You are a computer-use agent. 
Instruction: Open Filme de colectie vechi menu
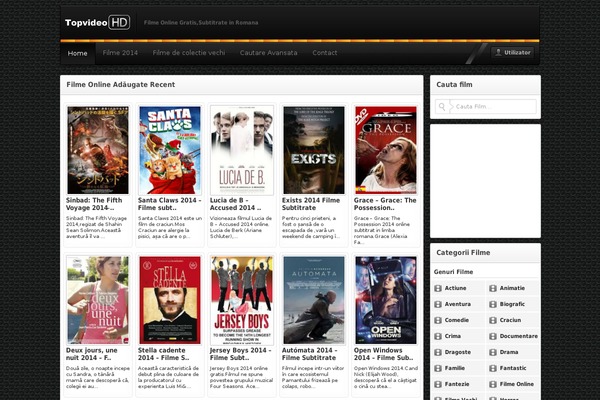(x=189, y=53)
